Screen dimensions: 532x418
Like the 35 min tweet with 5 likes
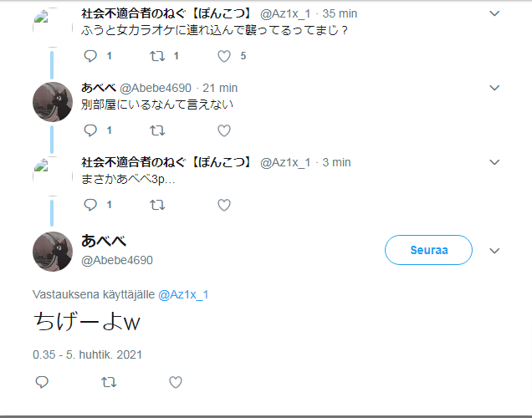(x=224, y=56)
